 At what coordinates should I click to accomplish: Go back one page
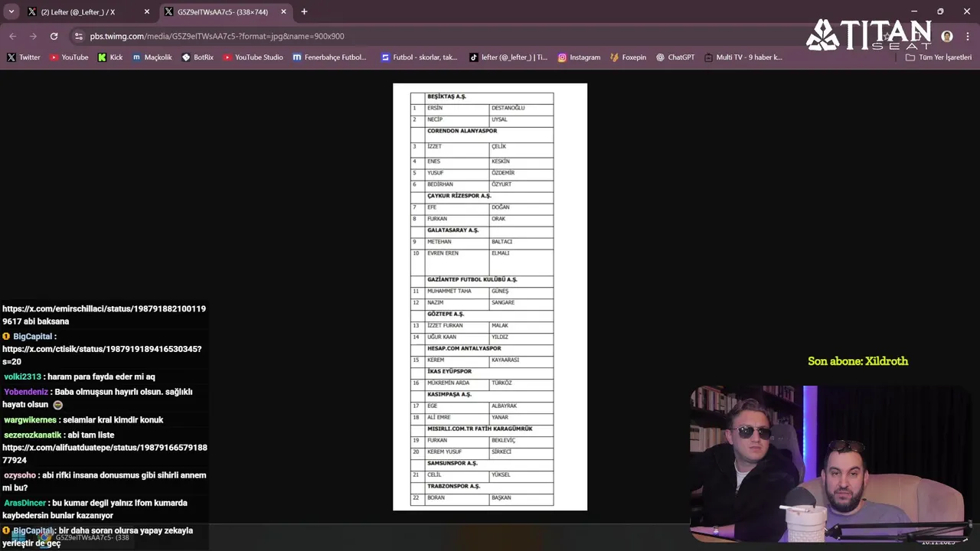[x=12, y=36]
